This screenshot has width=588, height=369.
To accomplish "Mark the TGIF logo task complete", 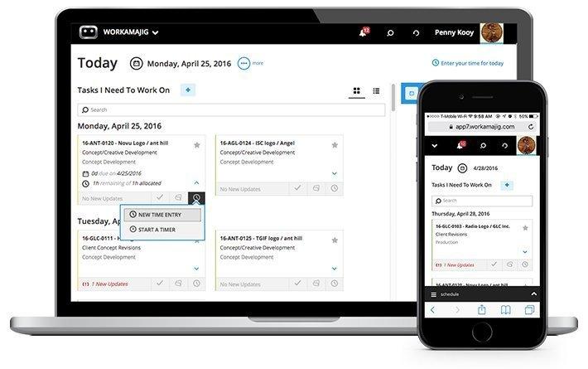I will click(298, 283).
